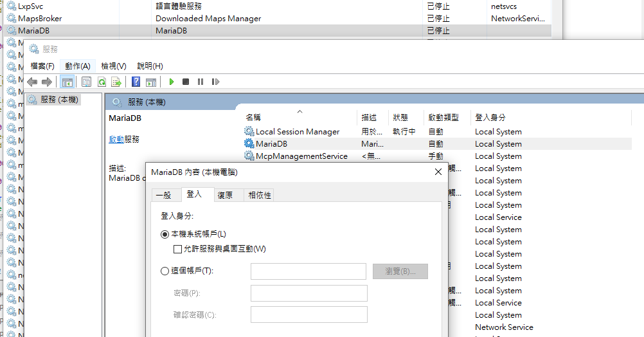This screenshot has width=644, height=337.
Task: Sort by 描述 column header
Action: (x=369, y=118)
